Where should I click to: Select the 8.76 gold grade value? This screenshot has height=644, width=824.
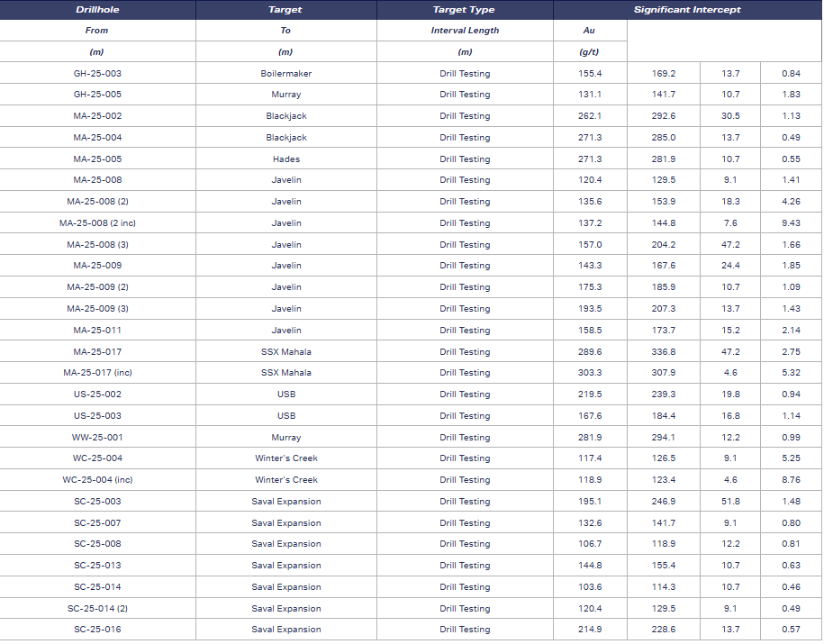pos(791,480)
